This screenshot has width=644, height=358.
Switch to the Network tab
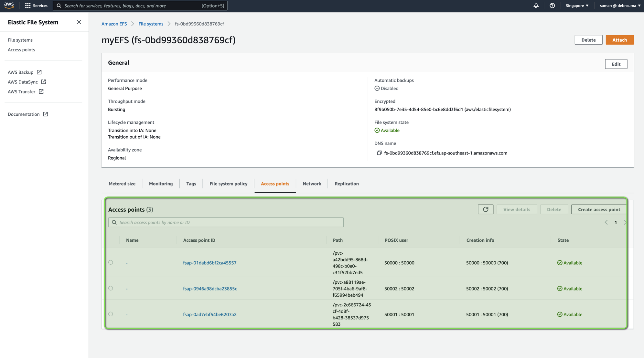[x=312, y=184]
